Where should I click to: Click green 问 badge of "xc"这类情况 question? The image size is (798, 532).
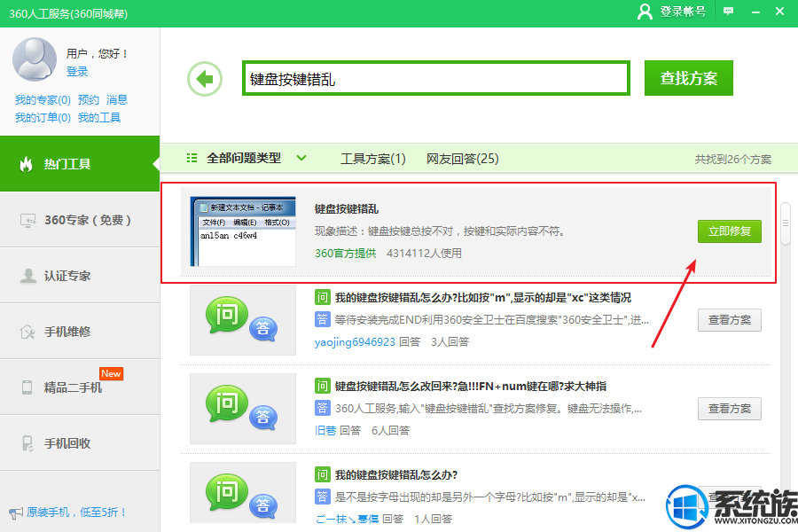[x=322, y=297]
